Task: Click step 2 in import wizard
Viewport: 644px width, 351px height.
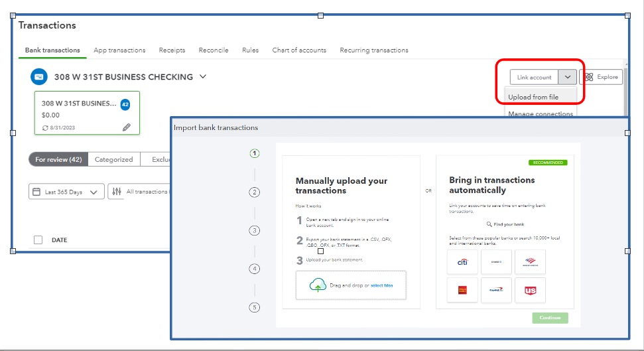Action: click(255, 192)
